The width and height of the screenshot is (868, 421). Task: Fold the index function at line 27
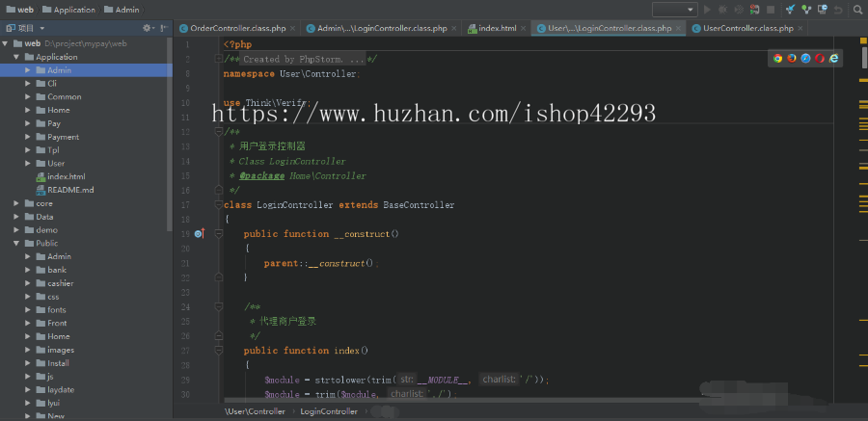[219, 351]
